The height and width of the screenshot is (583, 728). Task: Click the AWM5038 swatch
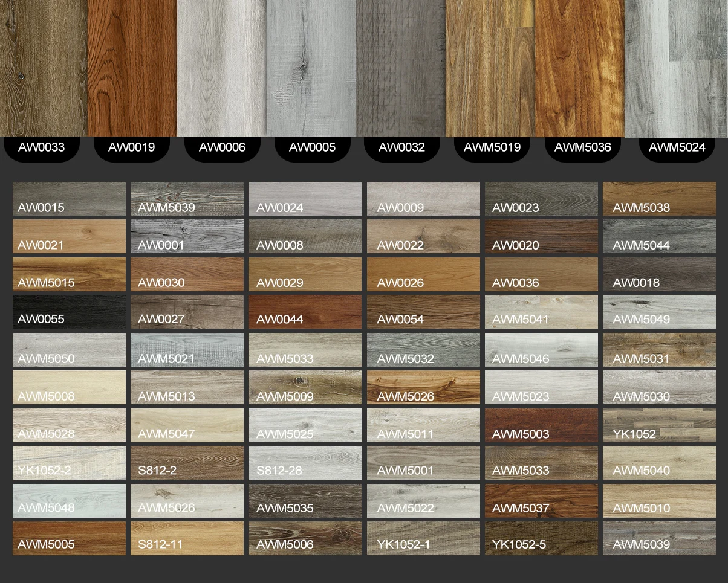659,199
